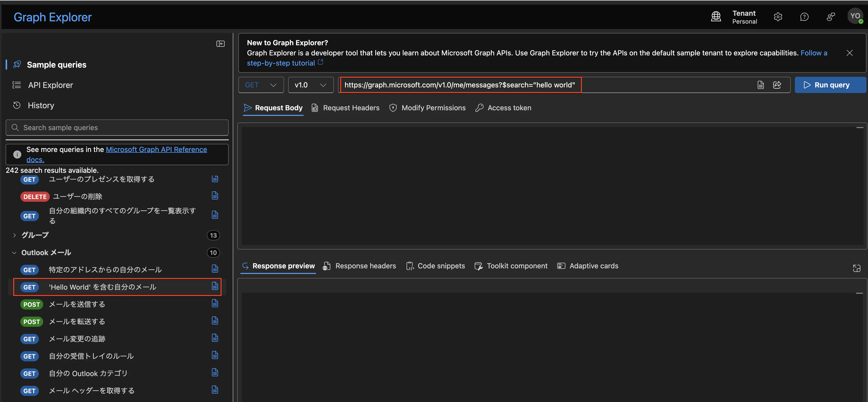Open docs icon for メールを転送する
The height and width of the screenshot is (402, 868).
[215, 321]
